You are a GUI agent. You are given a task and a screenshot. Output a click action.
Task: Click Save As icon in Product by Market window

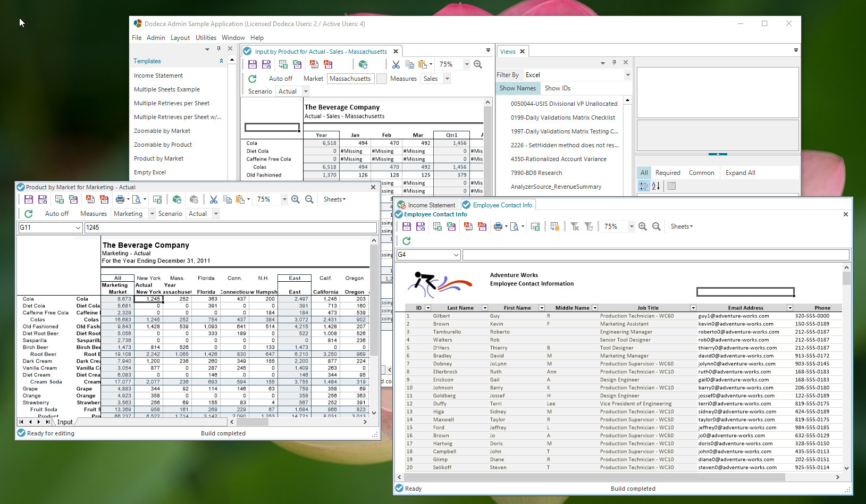click(x=43, y=199)
